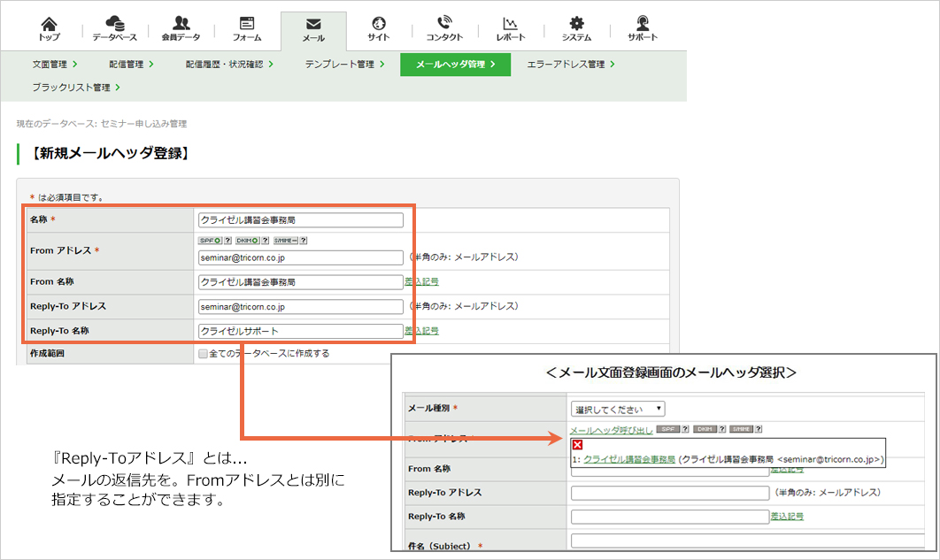
Task: Click 差込記号 link beside From 名称
Action: (x=421, y=281)
